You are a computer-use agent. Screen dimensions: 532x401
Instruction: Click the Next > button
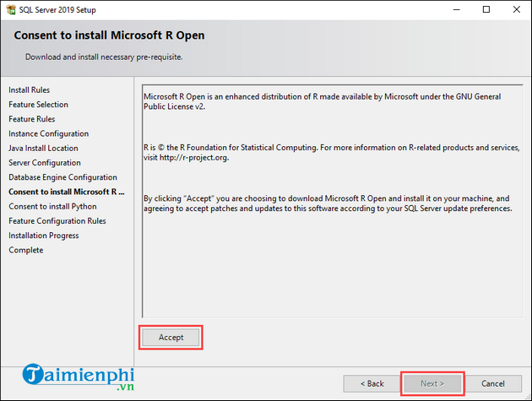(432, 383)
